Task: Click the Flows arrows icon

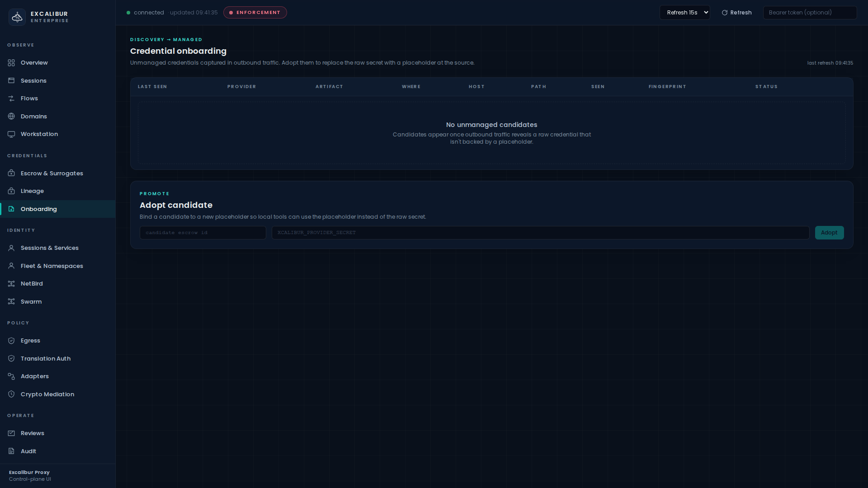Action: 11,99
